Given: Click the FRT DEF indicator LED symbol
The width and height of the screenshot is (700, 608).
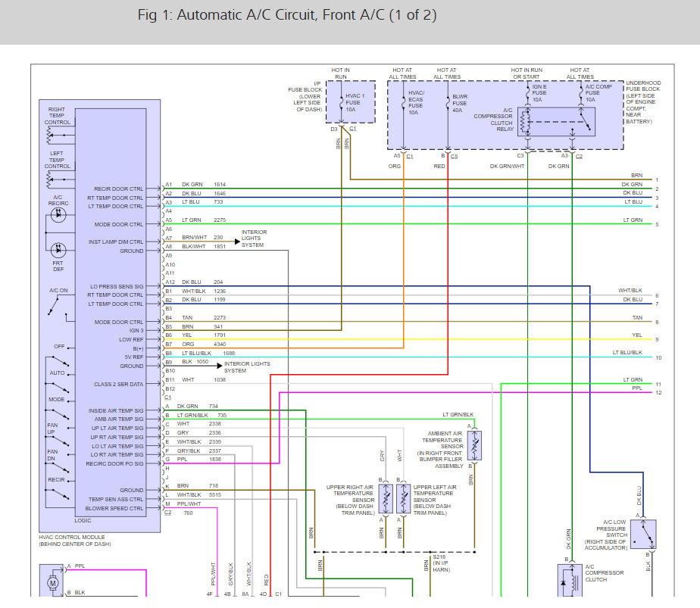Looking at the screenshot, I should [x=58, y=250].
